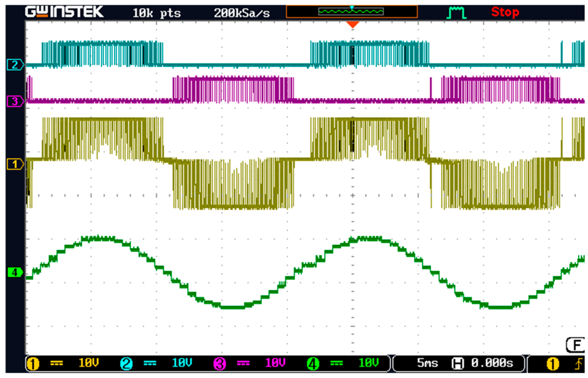Click the channel 4 ground marker

[15, 273]
